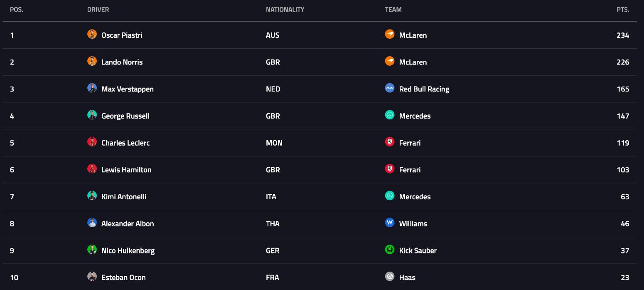Click Lando Norris's driver avatar
The width and height of the screenshot is (644, 290).
pyautogui.click(x=92, y=61)
